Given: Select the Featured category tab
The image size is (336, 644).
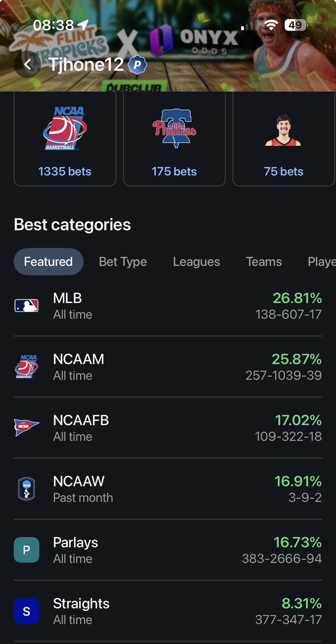Looking at the screenshot, I should (x=48, y=262).
